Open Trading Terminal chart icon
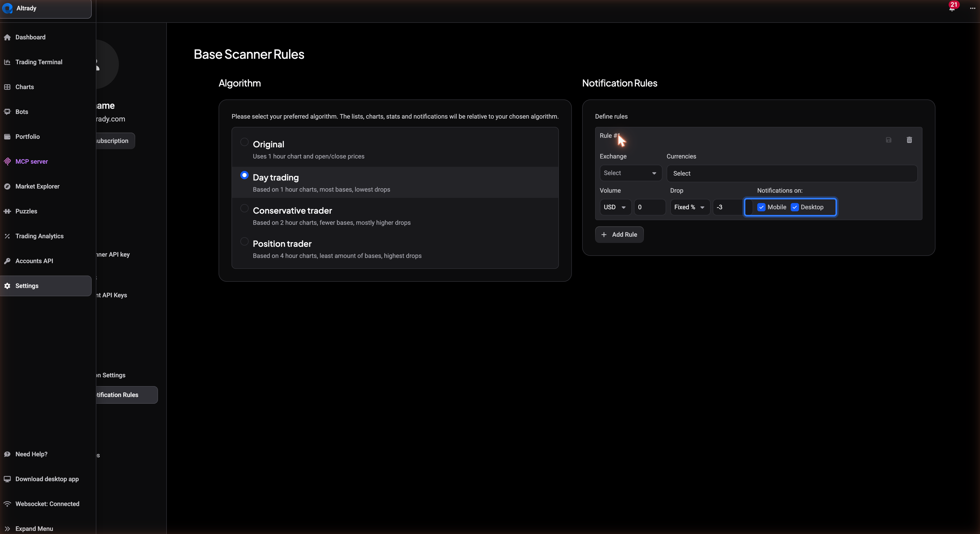 click(7, 62)
